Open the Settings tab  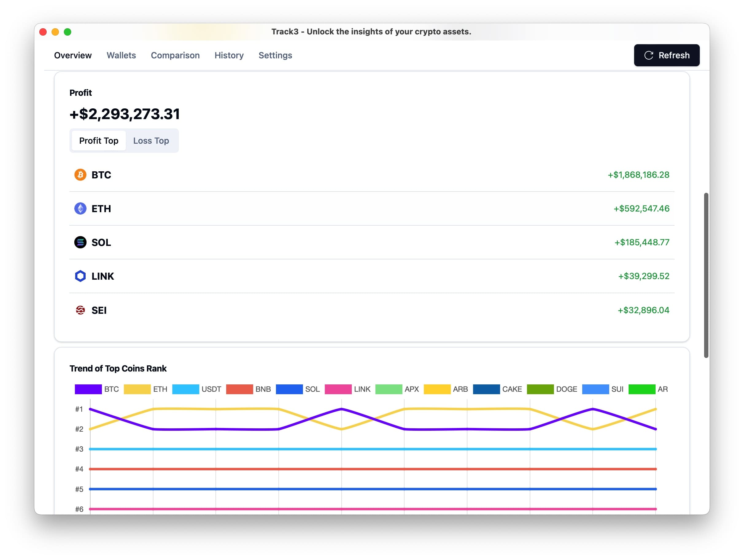tap(275, 56)
